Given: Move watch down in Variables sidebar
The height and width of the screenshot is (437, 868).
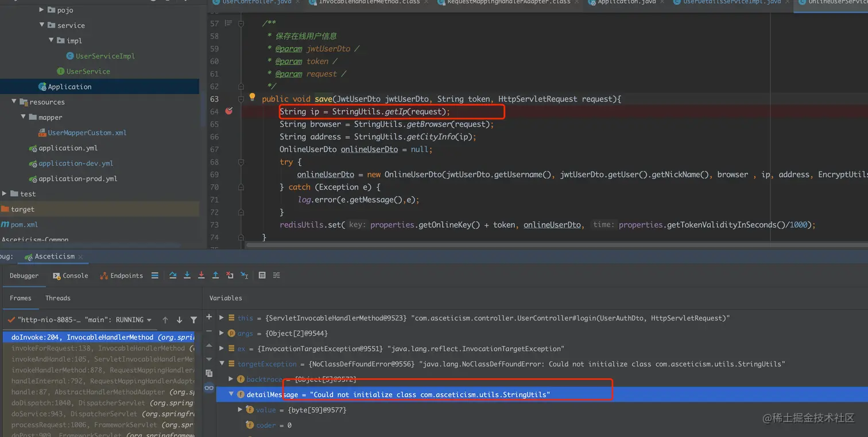Looking at the screenshot, I should pos(209,359).
